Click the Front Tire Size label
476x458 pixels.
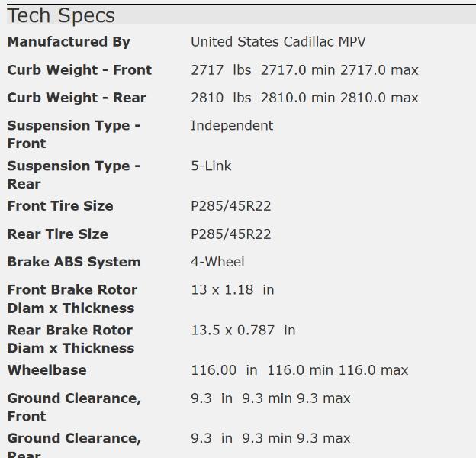[60, 206]
